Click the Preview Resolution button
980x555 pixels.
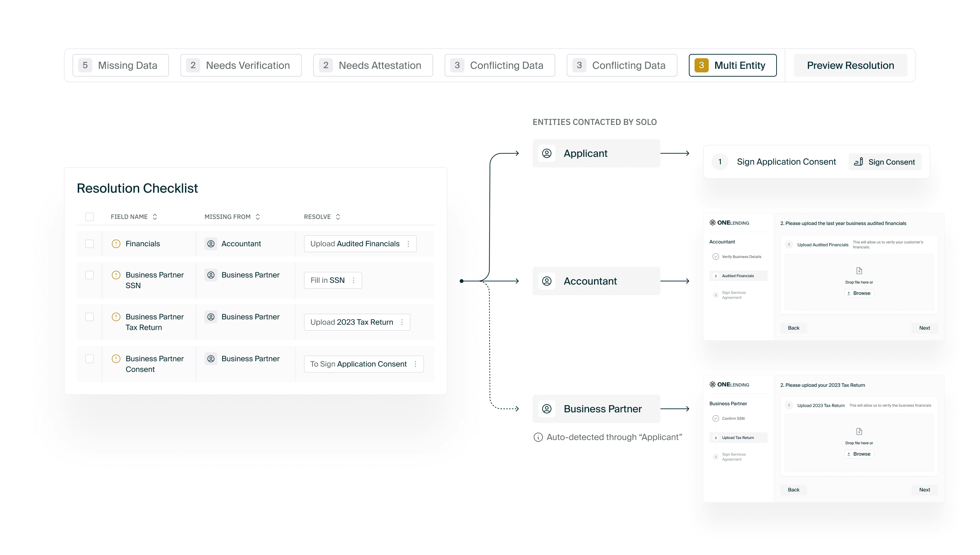click(850, 65)
